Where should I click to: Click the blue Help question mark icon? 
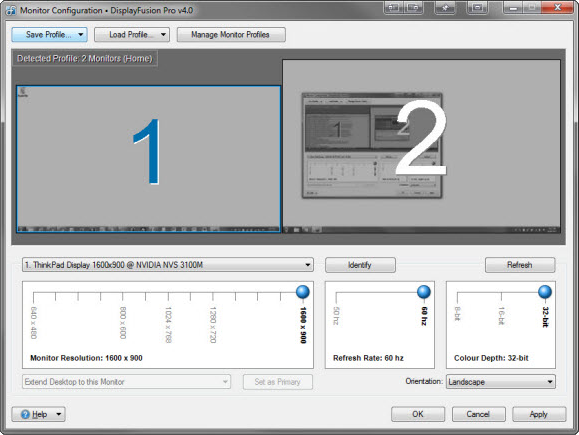coord(25,414)
